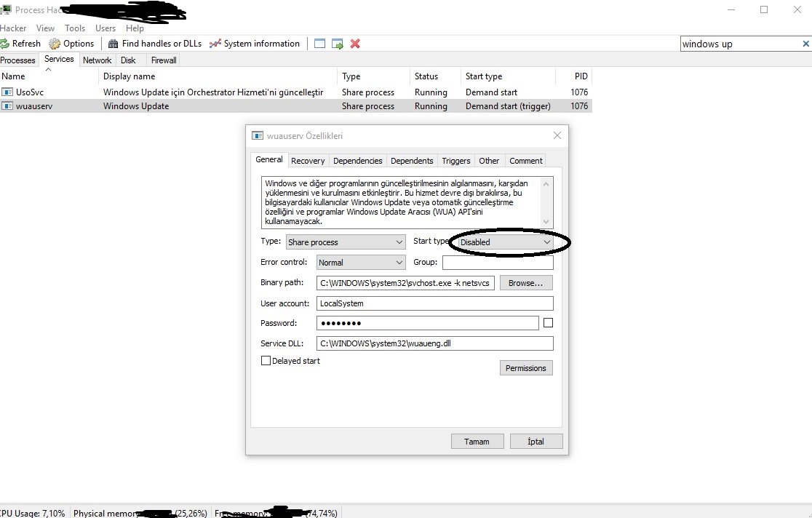This screenshot has width=812, height=518.
Task: Open Find handles or DLLs binoculars icon
Action: tap(113, 44)
